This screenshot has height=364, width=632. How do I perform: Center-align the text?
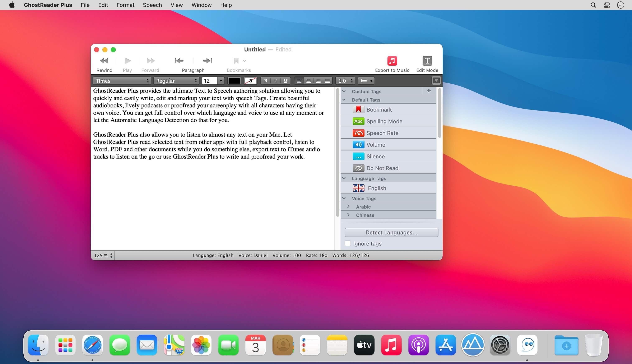tap(308, 81)
